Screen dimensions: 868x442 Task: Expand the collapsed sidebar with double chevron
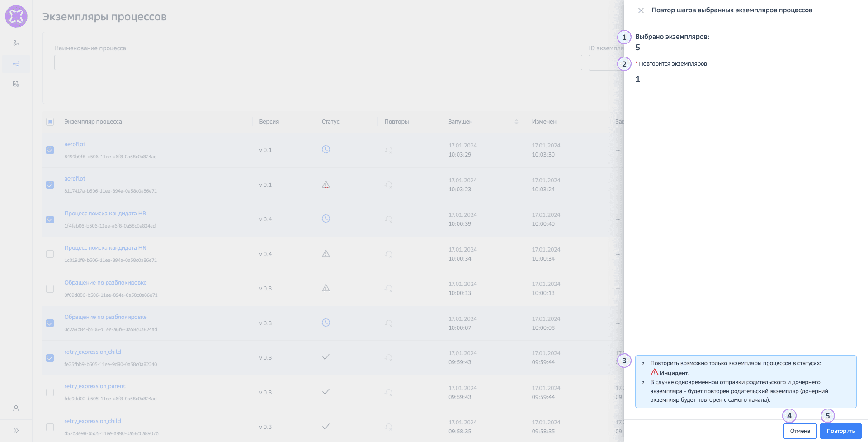(x=16, y=431)
